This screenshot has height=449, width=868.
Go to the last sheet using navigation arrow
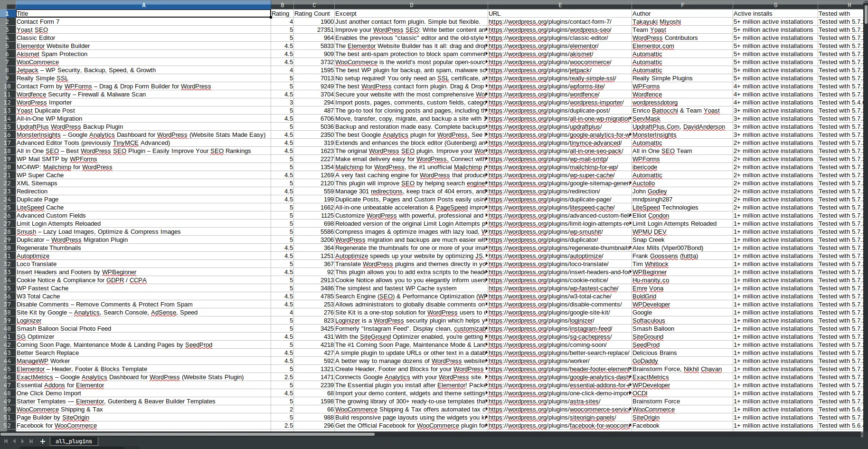[x=31, y=441]
